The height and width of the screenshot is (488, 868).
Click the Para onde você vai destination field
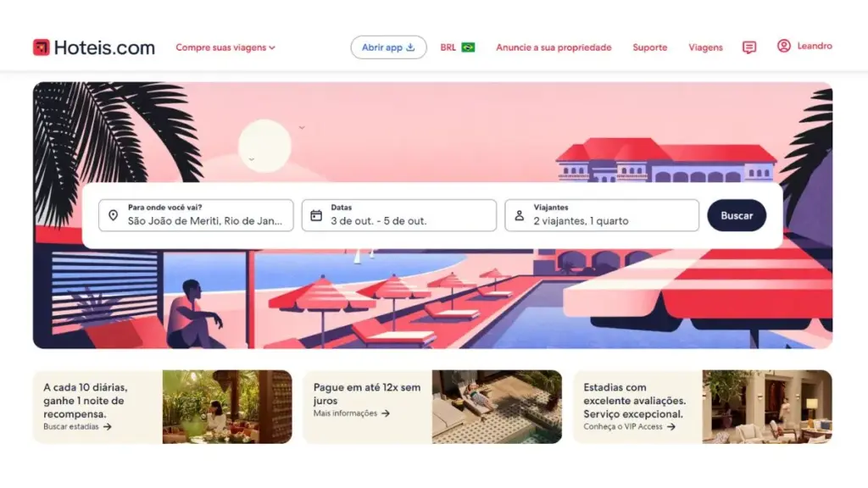[x=196, y=215]
